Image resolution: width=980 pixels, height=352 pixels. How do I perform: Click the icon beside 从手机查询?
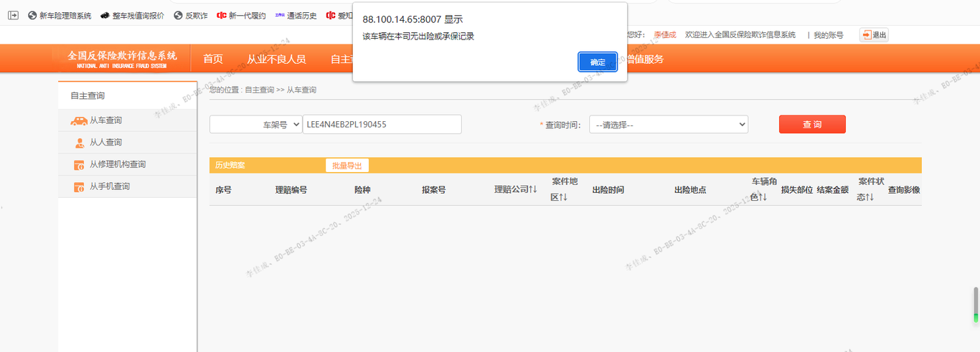click(x=80, y=187)
